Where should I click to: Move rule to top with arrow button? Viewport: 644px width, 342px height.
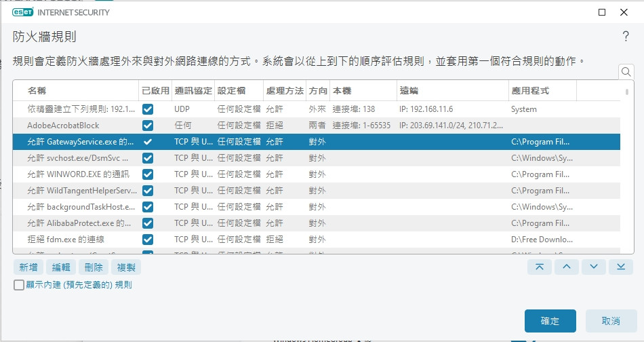coord(540,267)
